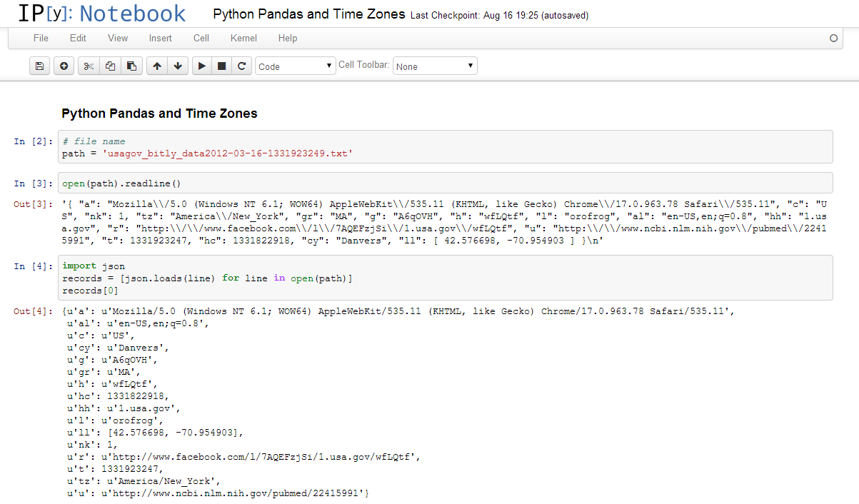Insert a new cell below with plus icon
Viewport: 859px width, 504px height.
[x=64, y=66]
